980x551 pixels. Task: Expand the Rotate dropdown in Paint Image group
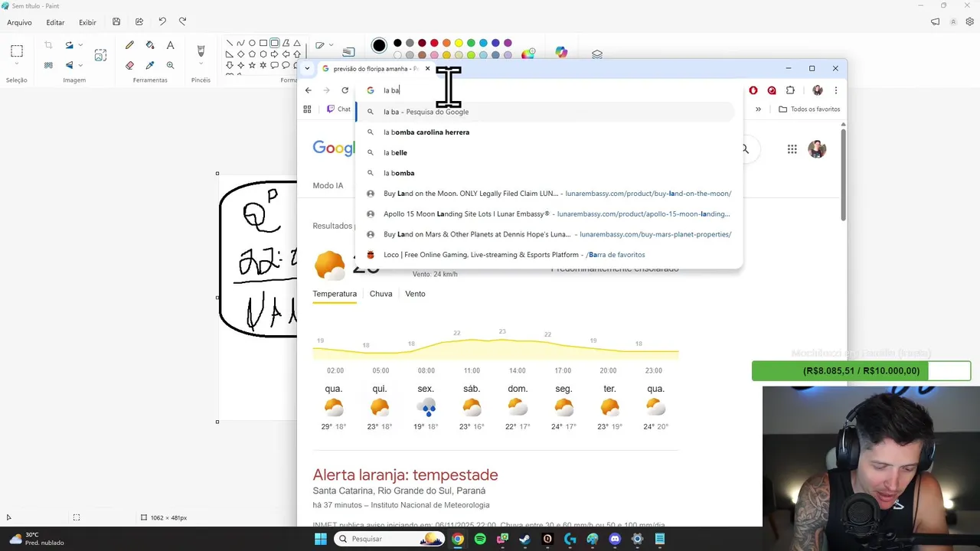coord(80,45)
